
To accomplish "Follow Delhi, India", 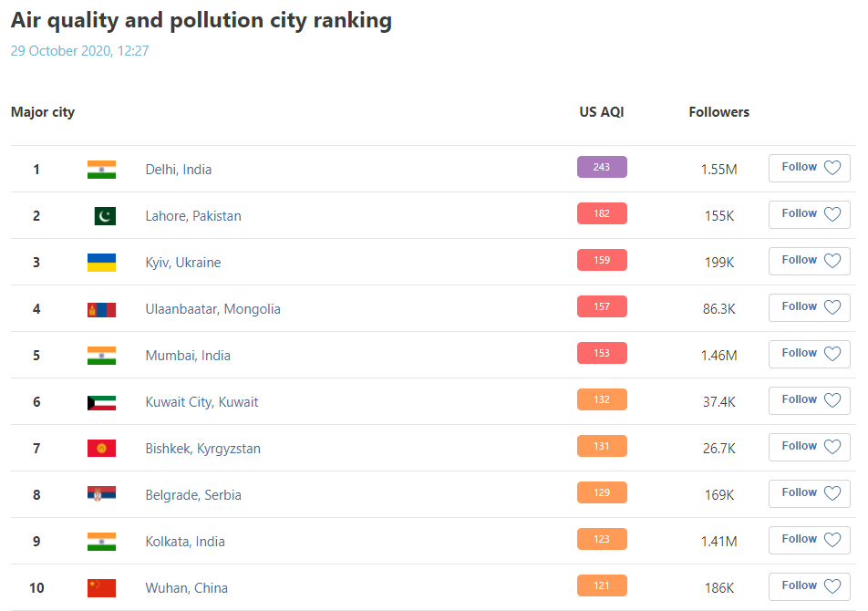I will tap(810, 168).
